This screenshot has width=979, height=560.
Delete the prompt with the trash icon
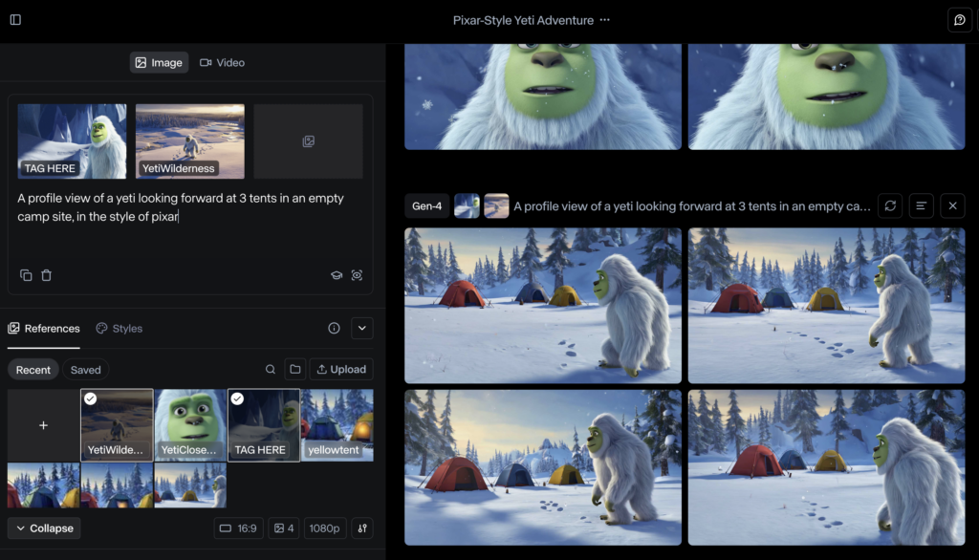tap(46, 275)
